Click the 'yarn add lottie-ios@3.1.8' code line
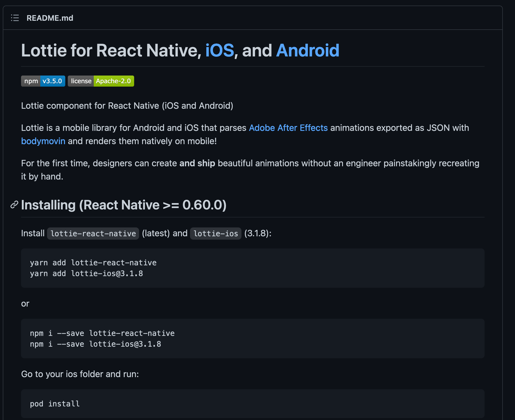Viewport: 515px width, 420px height. coord(86,274)
